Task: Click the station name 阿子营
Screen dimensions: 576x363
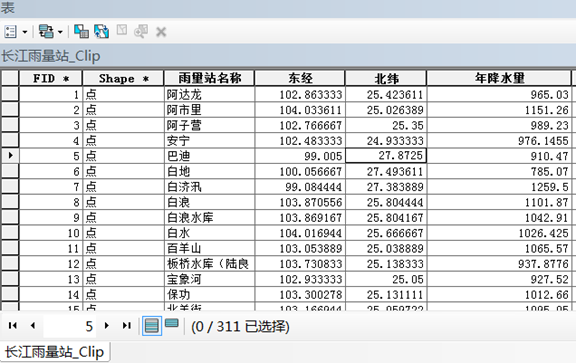Action: tap(184, 125)
